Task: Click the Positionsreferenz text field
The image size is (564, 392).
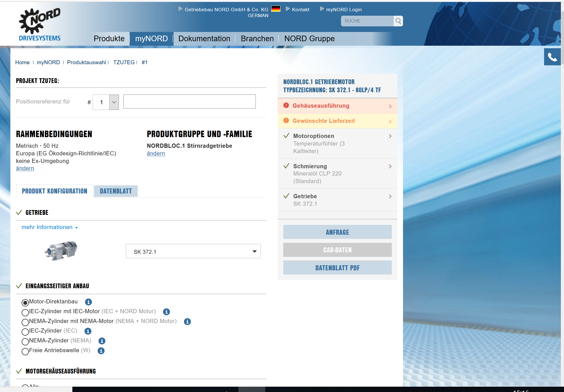Action: 189,102
